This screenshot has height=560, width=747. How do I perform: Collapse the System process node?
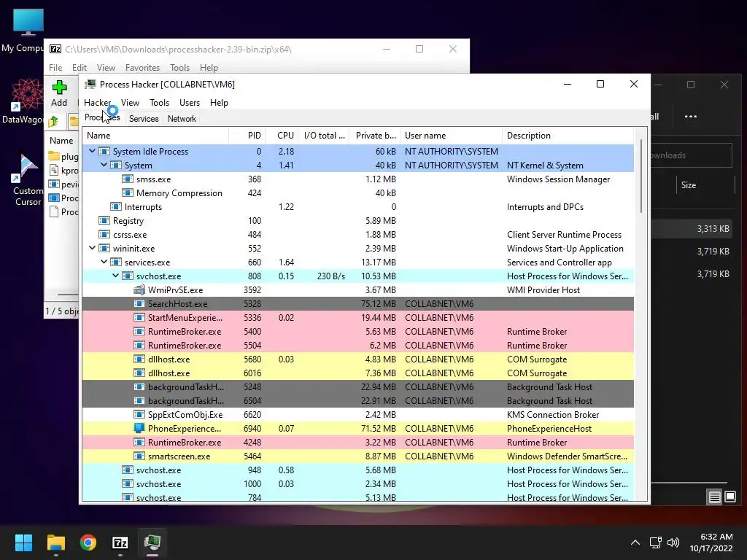point(104,165)
